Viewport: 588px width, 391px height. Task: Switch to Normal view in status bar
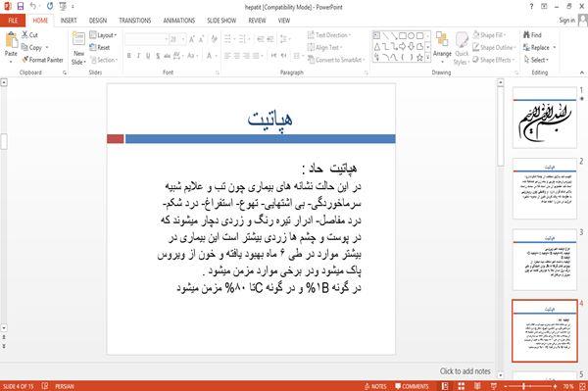(x=445, y=386)
